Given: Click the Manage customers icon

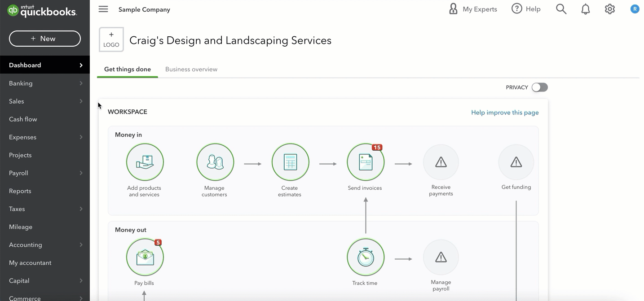Looking at the screenshot, I should [215, 162].
